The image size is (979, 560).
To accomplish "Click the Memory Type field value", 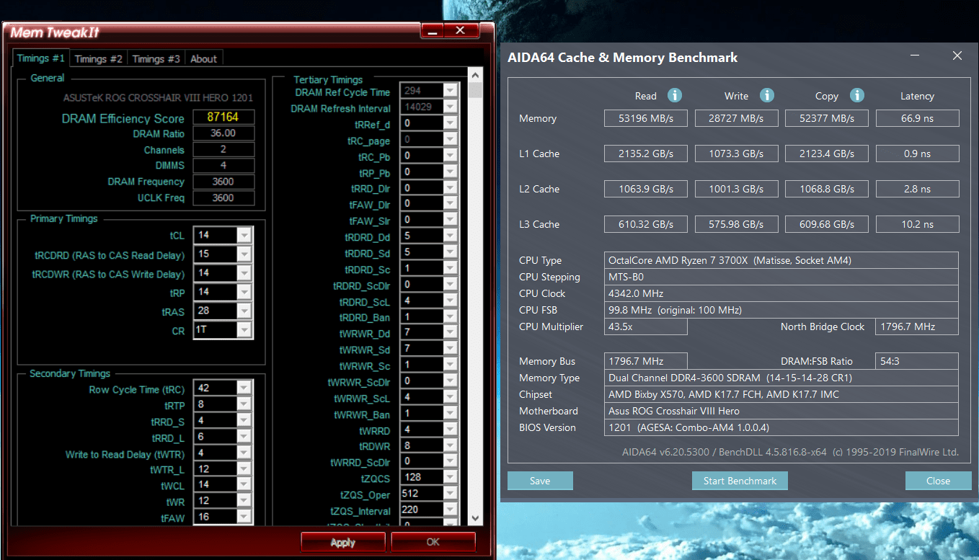I will pyautogui.click(x=781, y=378).
